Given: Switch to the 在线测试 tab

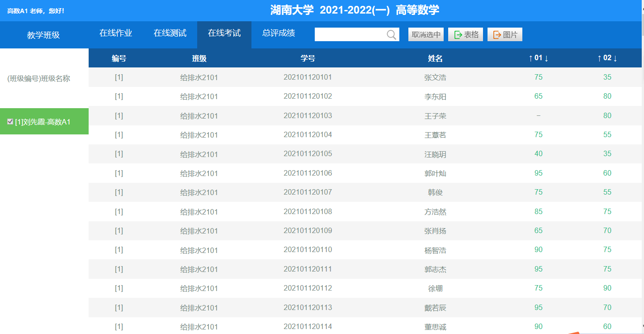Looking at the screenshot, I should pyautogui.click(x=170, y=33).
